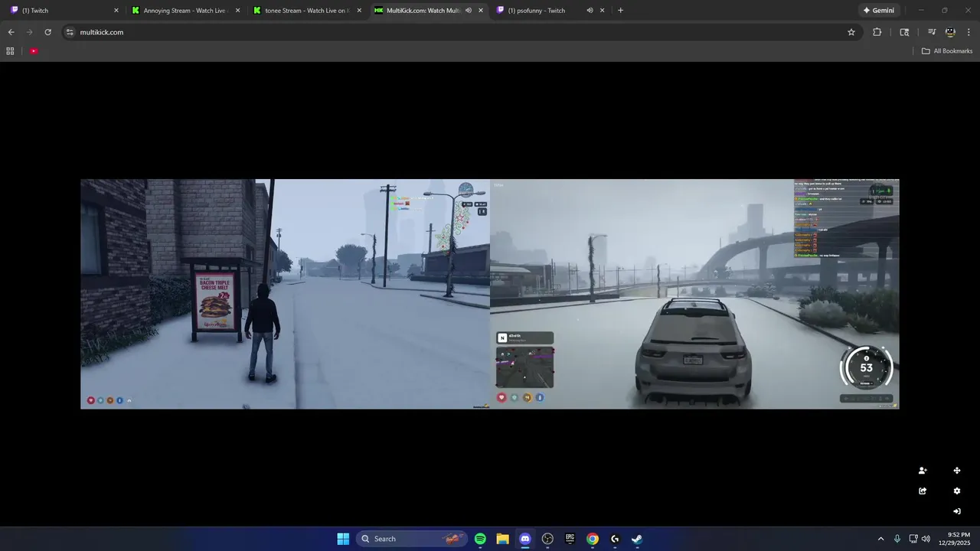This screenshot has width=980, height=551.
Task: Open File Explorer from the taskbar
Action: [502, 539]
